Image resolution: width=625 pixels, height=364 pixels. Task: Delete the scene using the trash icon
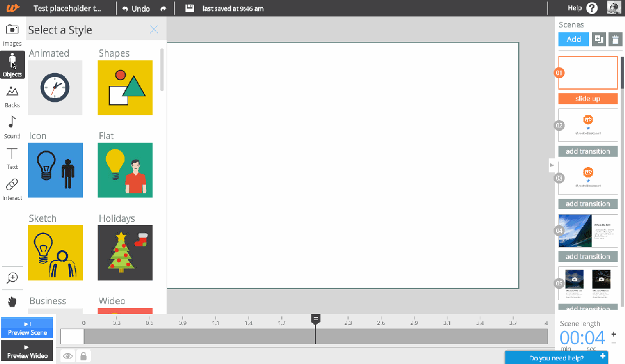(x=615, y=39)
